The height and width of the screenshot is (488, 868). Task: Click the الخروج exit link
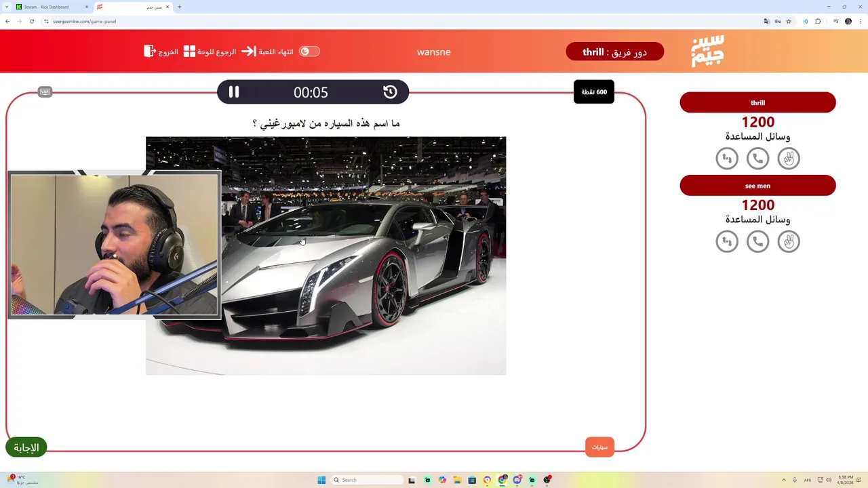point(168,52)
